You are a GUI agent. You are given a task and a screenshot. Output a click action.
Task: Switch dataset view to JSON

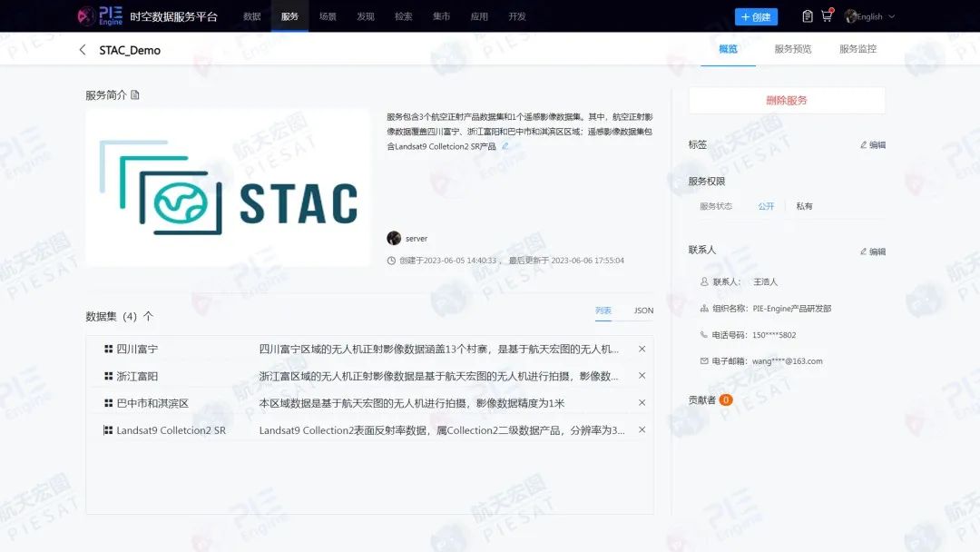coord(643,310)
